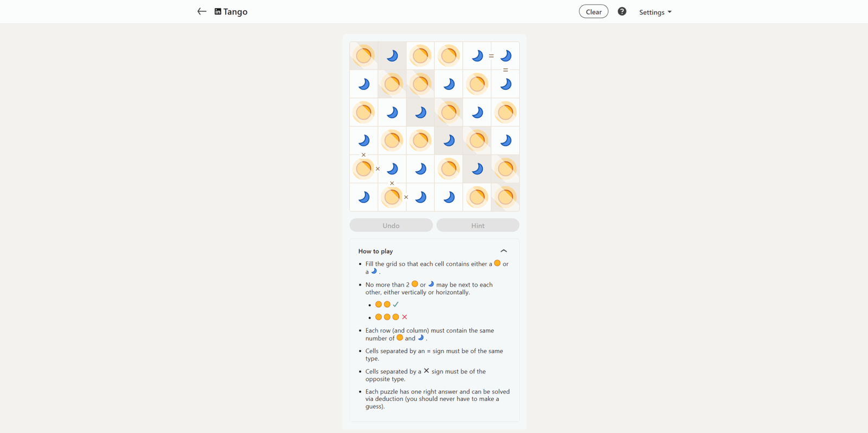Open the help question mark icon
The height and width of the screenshot is (433, 868).
click(622, 11)
